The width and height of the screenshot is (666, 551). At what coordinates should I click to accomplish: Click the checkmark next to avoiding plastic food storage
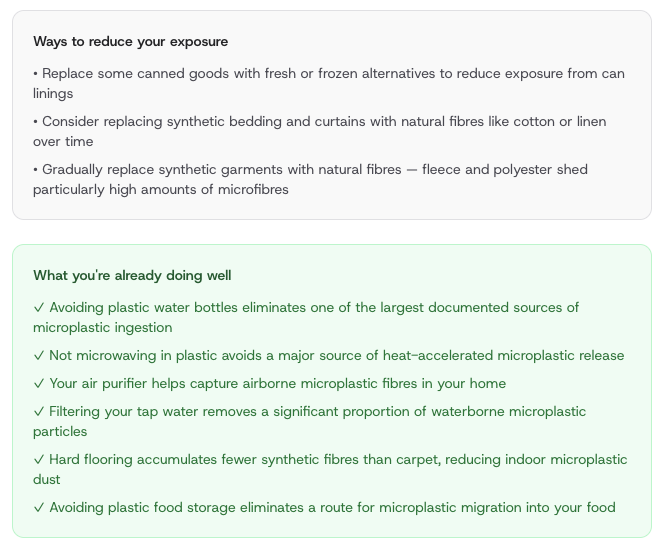pyautogui.click(x=39, y=508)
